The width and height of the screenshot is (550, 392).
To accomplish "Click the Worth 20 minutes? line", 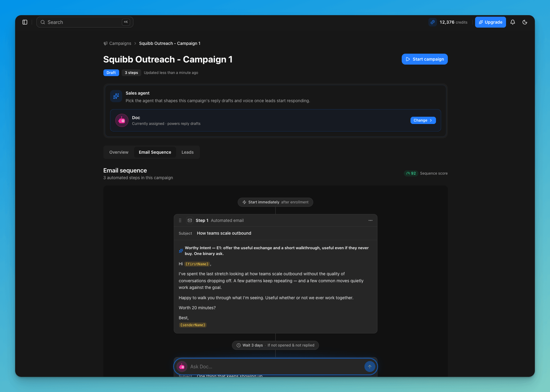I will [197, 308].
